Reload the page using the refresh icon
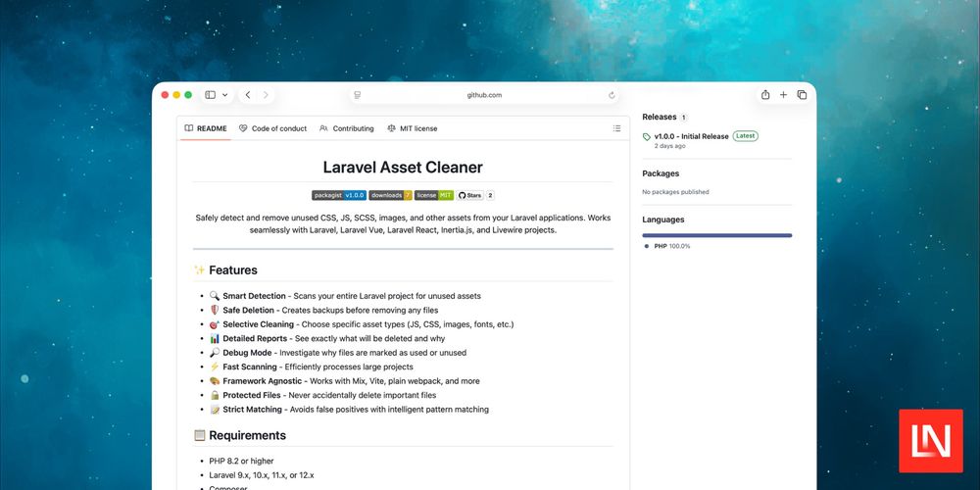Screen dimensions: 980x490 tap(612, 95)
